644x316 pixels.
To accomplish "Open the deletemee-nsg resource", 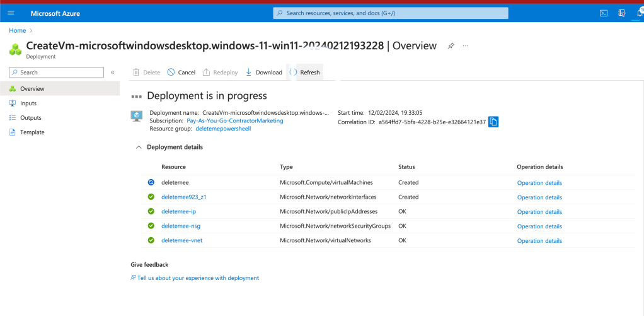I will (x=181, y=226).
